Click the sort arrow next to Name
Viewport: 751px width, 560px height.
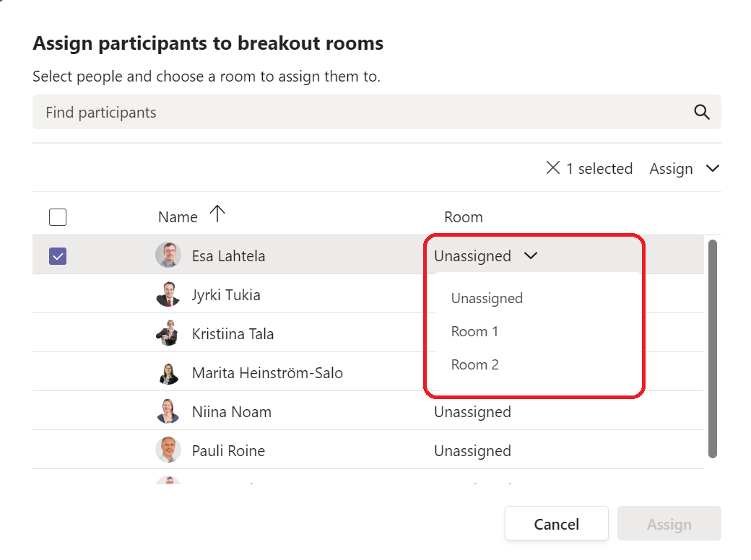217,213
